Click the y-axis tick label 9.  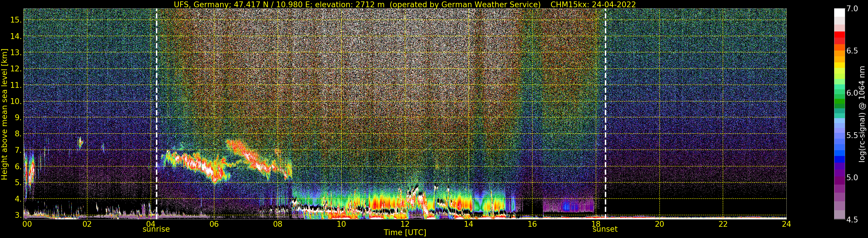(x=18, y=118)
